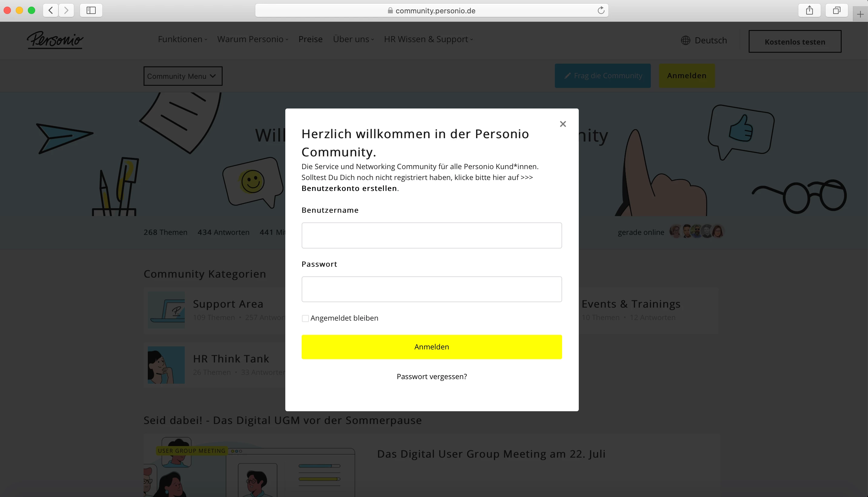Show all tabs overview icon
Screen dimensions: 868x497
pyautogui.click(x=836, y=10)
